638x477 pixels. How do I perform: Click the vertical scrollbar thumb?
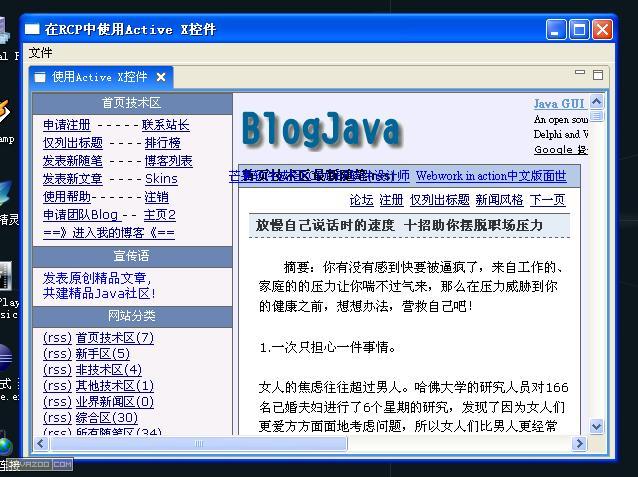pos(596,116)
